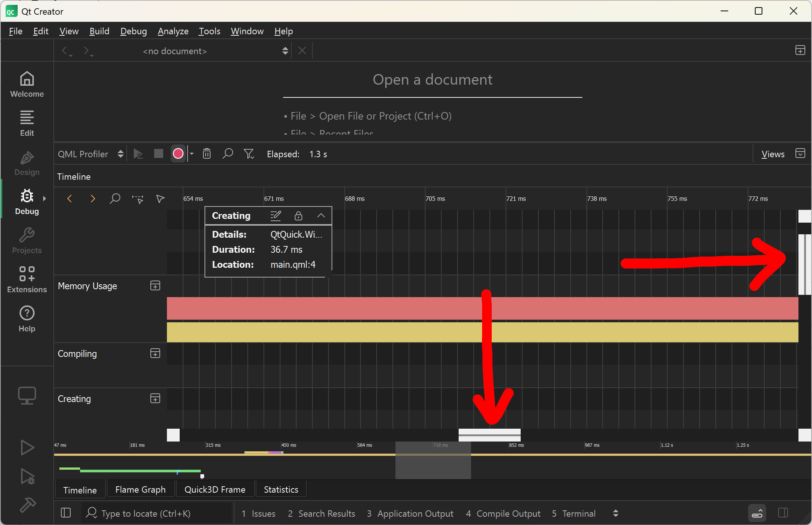Open kit selector monitor icon
This screenshot has width=812, height=525.
(x=27, y=396)
